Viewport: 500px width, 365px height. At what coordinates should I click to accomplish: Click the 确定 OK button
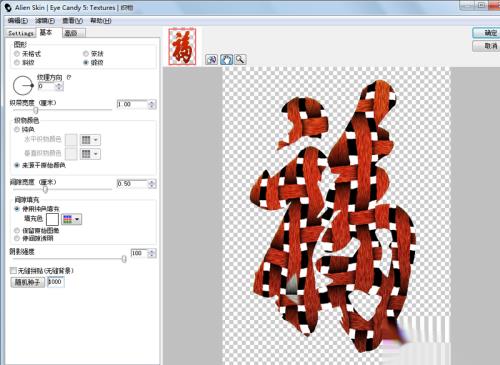pyautogui.click(x=486, y=33)
